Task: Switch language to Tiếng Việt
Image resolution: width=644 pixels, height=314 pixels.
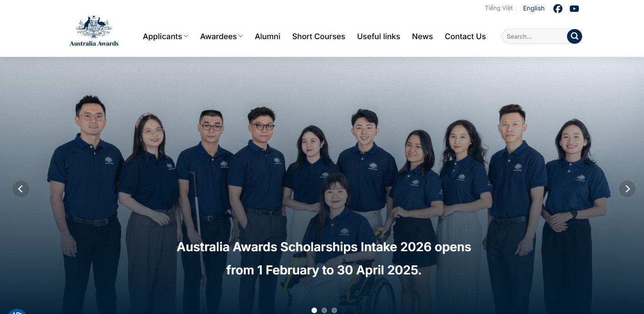Action: tap(499, 8)
